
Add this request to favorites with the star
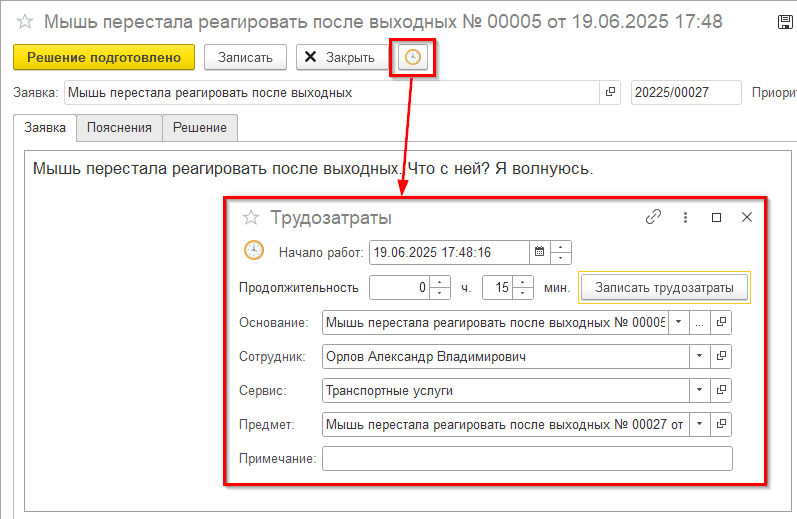[x=25, y=22]
